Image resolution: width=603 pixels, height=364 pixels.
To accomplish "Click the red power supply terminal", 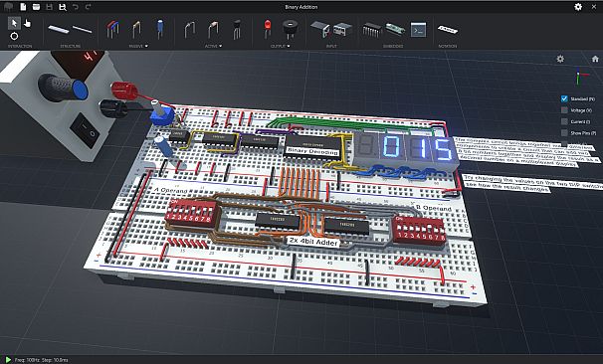I will 124,91.
